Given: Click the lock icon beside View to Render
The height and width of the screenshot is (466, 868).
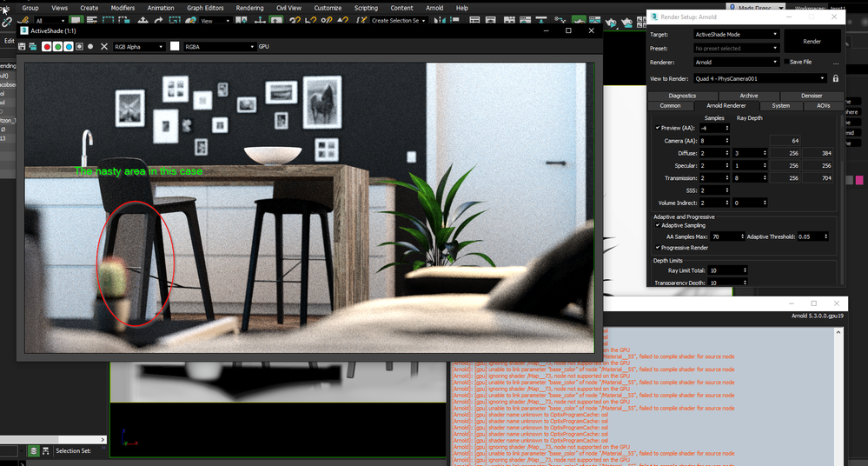Looking at the screenshot, I should tap(835, 78).
